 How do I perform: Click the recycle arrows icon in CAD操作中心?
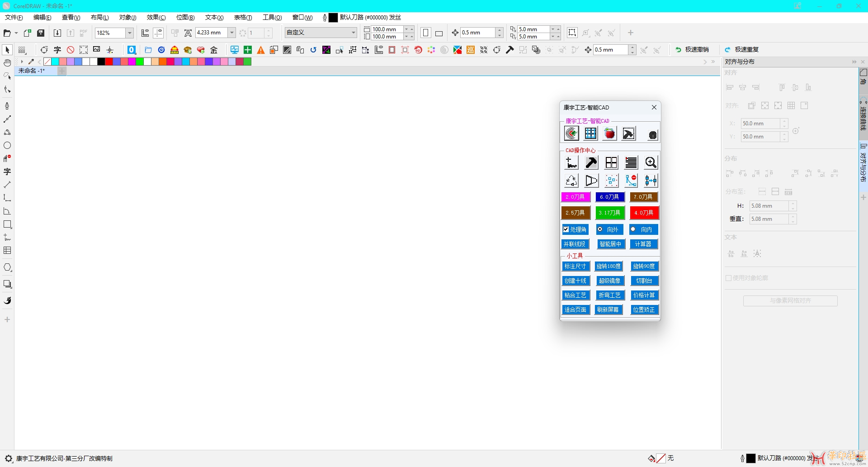pyautogui.click(x=571, y=181)
